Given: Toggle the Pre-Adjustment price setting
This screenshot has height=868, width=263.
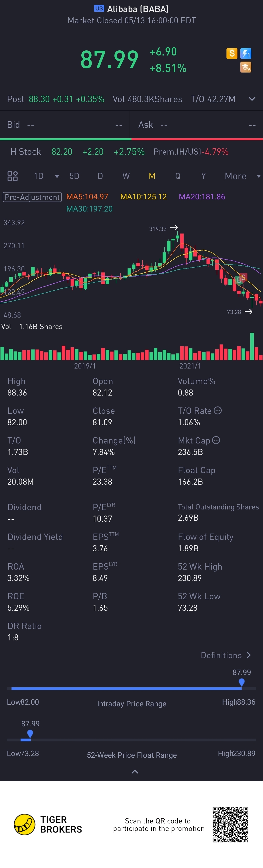Looking at the screenshot, I should click(x=32, y=197).
